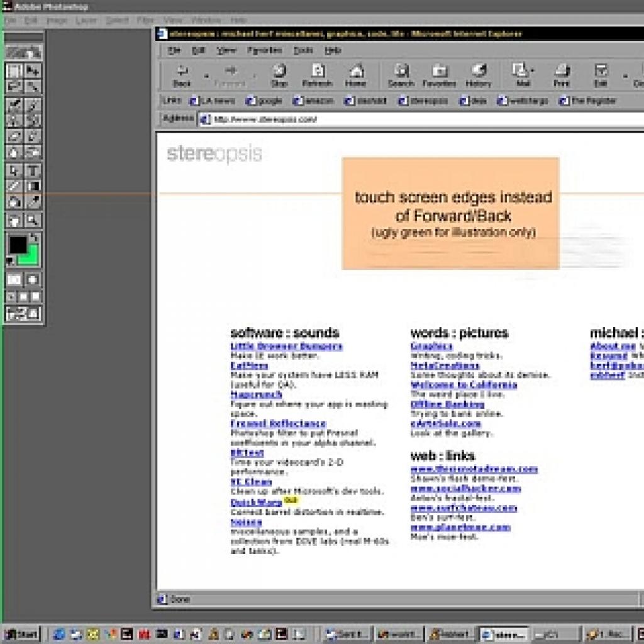The image size is (644, 644).
Task: Select the Rectangular Marquee tool in Photoshop
Action: pos(14,71)
